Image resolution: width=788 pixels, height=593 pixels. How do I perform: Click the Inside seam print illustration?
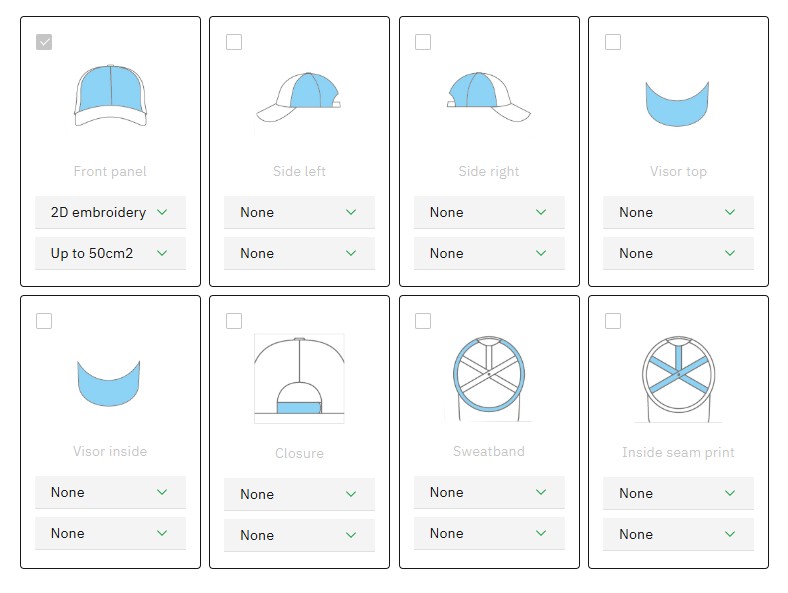pyautogui.click(x=678, y=378)
